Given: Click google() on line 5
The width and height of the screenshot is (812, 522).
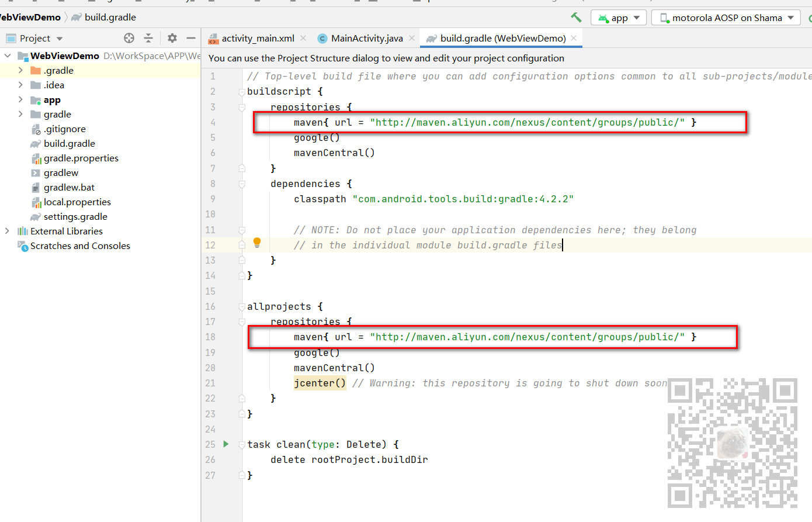Looking at the screenshot, I should coord(317,137).
